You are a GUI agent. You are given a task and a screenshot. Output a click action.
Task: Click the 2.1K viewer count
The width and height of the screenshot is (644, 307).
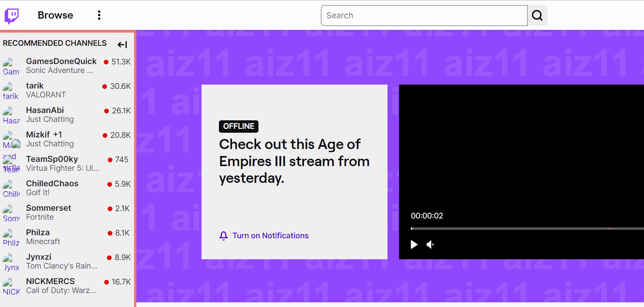pyautogui.click(x=122, y=208)
